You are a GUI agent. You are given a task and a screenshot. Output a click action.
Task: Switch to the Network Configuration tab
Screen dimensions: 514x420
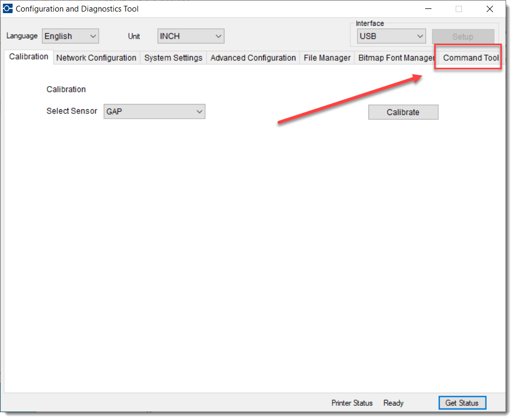[x=96, y=58]
